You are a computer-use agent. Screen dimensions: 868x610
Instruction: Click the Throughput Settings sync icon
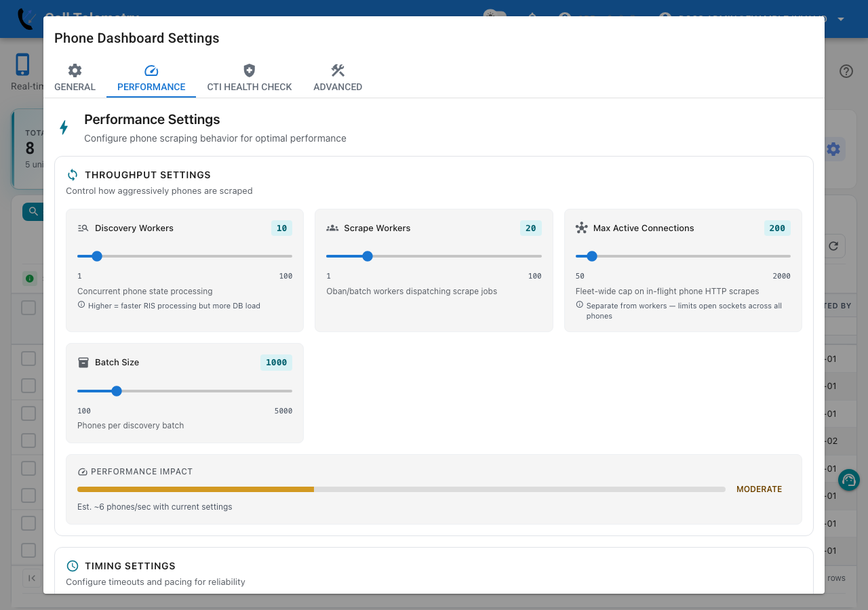click(73, 175)
